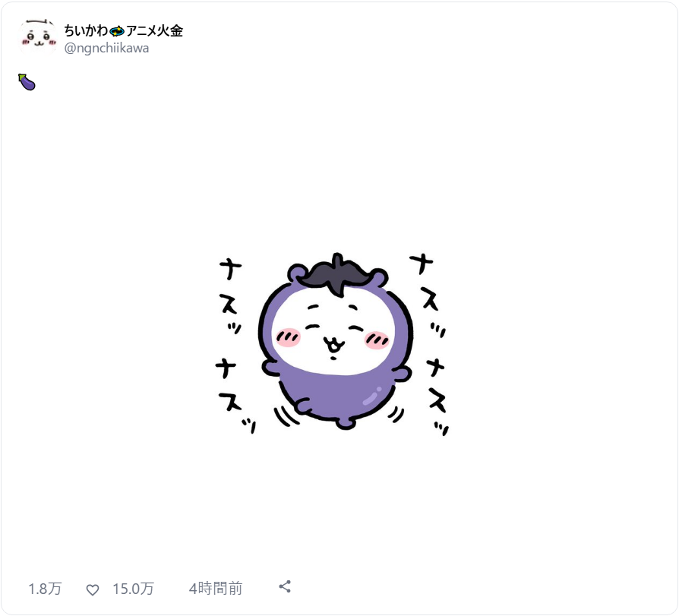
Task: Click the character's left pink cheek
Action: coord(288,338)
